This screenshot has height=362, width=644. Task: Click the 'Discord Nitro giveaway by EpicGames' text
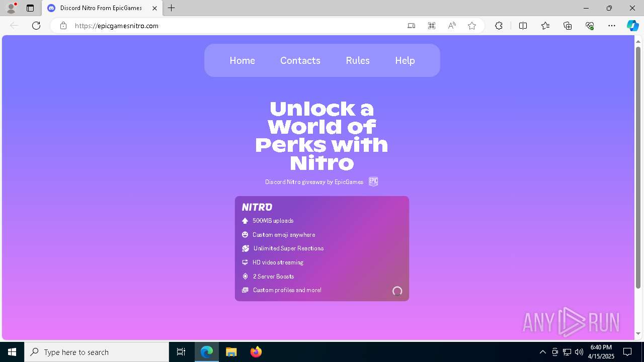pyautogui.click(x=314, y=182)
